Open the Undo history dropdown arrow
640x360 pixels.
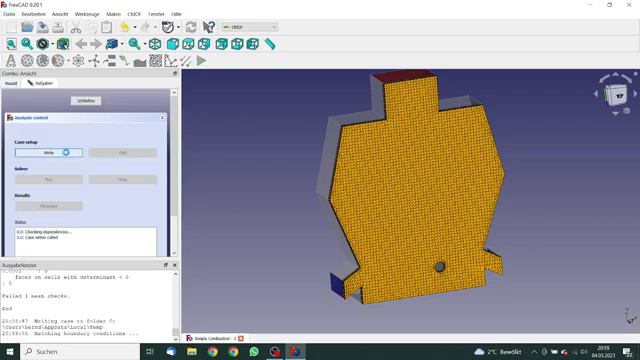pos(135,27)
